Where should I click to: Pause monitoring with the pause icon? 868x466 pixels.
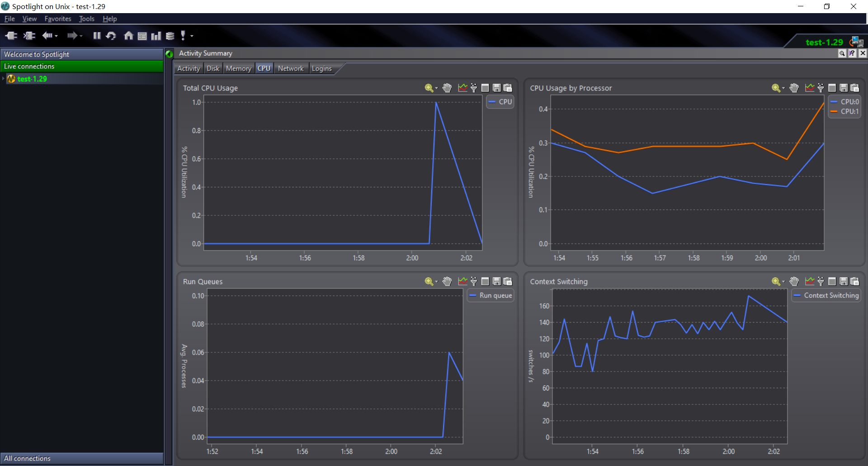click(97, 36)
